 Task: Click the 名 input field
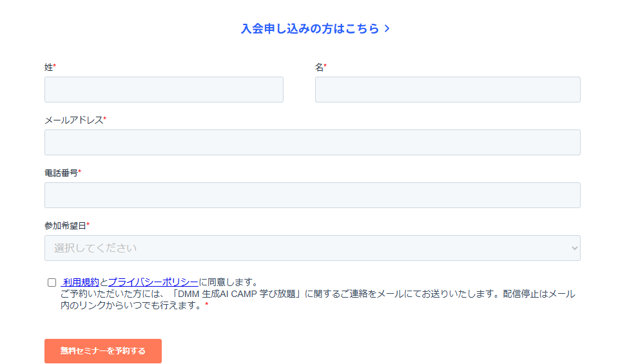447,90
